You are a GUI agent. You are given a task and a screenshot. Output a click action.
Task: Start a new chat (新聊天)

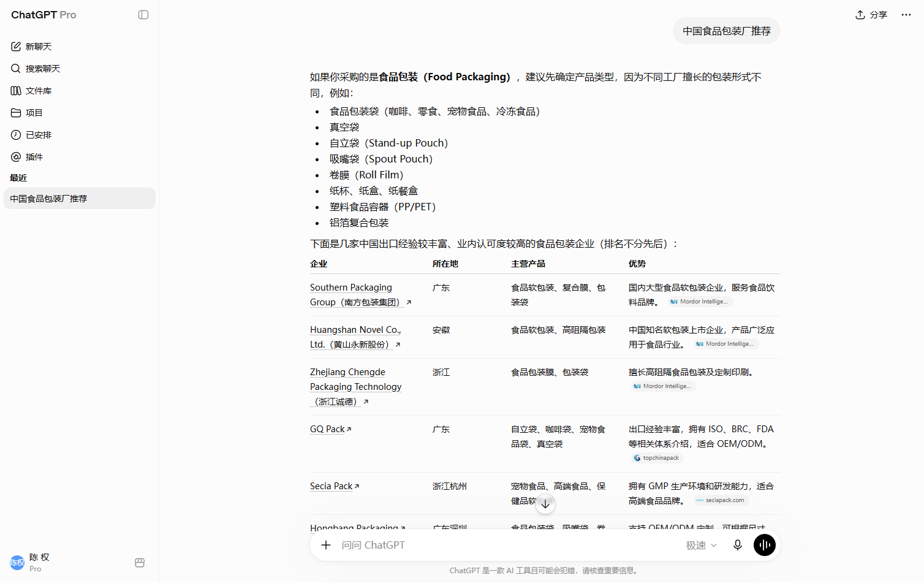[x=80, y=47]
